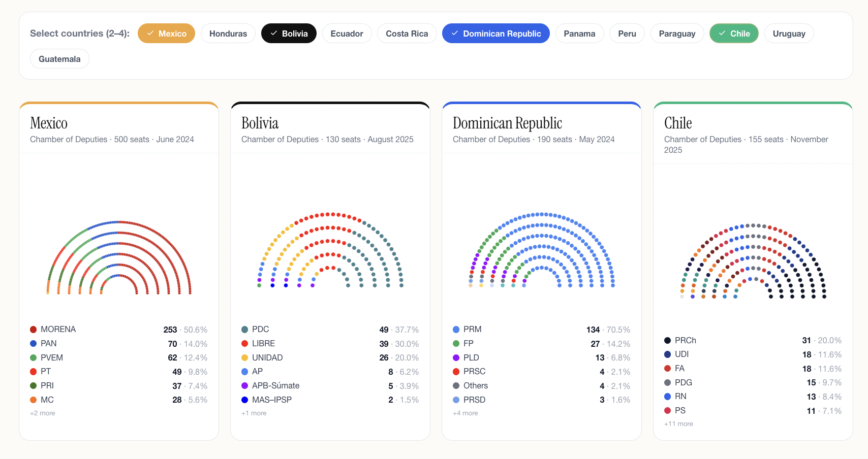This screenshot has width=868, height=459.
Task: Click the LIBRE party legend row
Action: point(330,344)
